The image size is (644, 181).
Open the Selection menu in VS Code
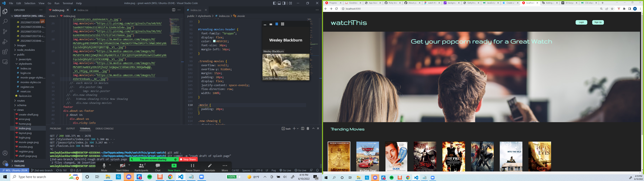30,3
